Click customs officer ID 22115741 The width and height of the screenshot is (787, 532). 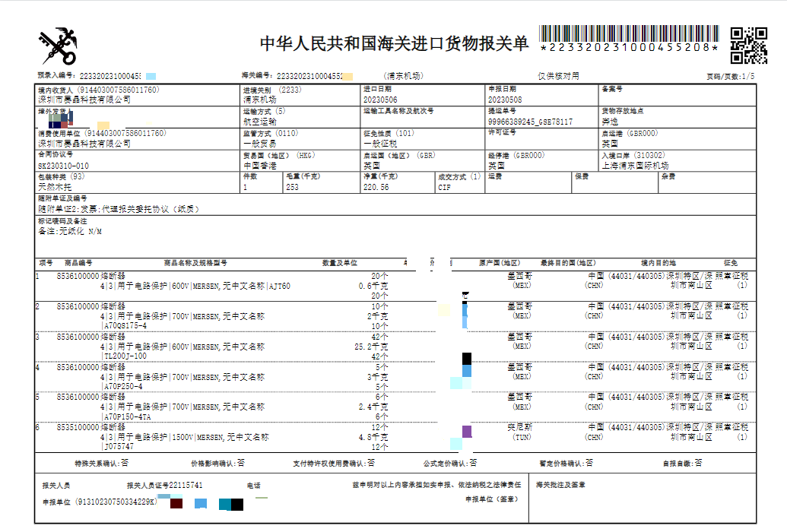(185, 484)
